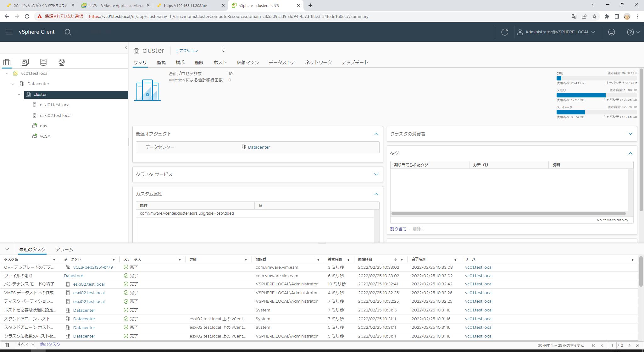Switch to the 権限 tab
The width and height of the screenshot is (644, 352).
click(x=199, y=63)
